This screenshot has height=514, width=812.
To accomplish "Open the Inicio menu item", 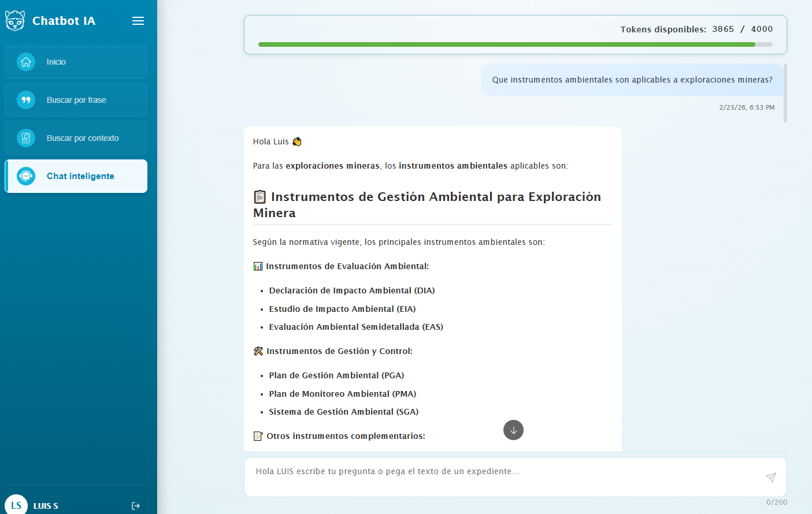I will [x=76, y=62].
